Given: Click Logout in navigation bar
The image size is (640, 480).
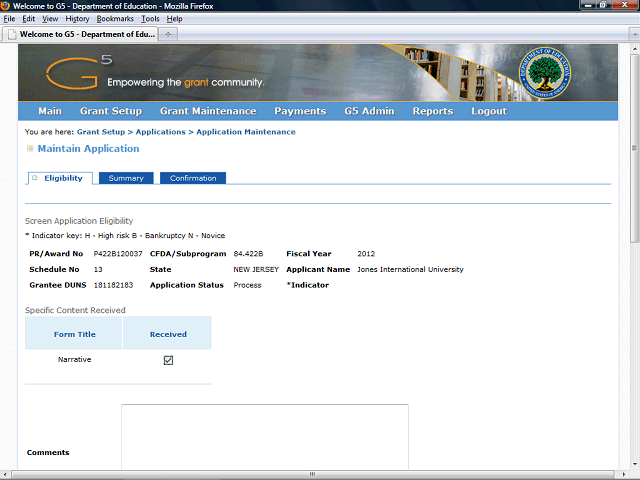Looking at the screenshot, I should [489, 111].
